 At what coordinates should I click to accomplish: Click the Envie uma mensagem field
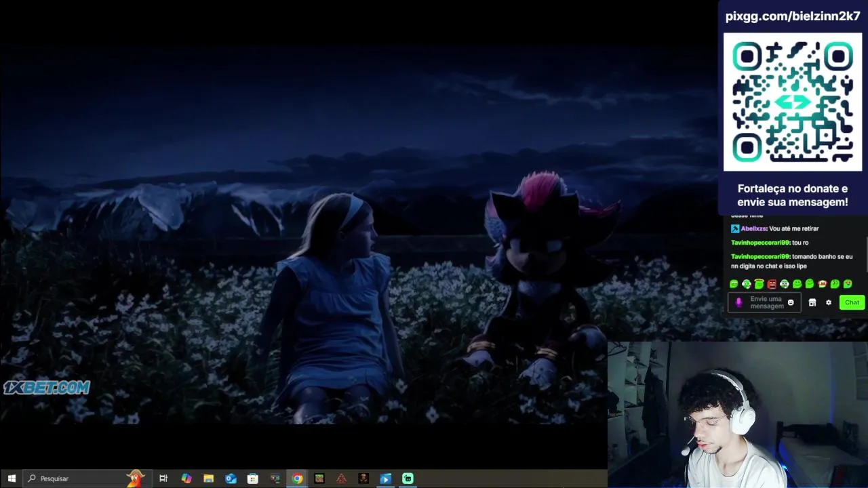(764, 302)
